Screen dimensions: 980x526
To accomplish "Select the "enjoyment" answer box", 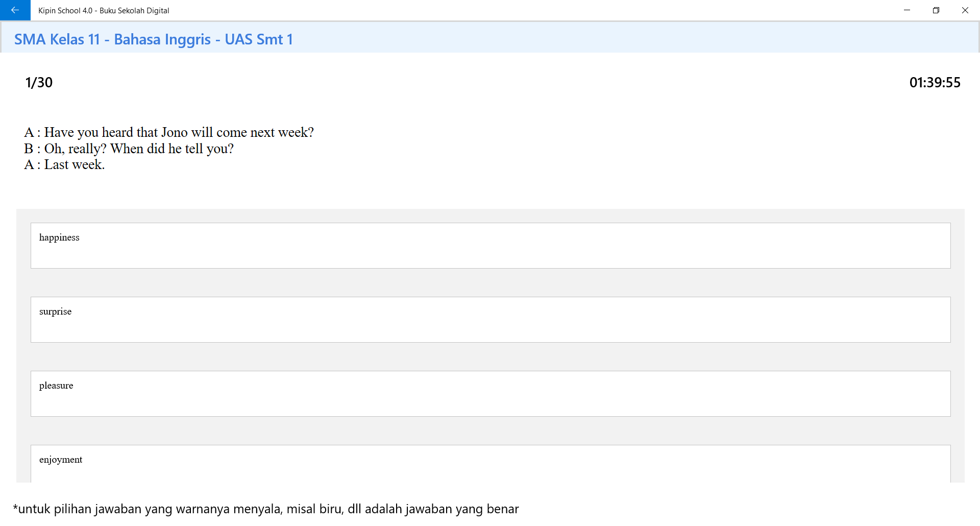I will pyautogui.click(x=490, y=463).
